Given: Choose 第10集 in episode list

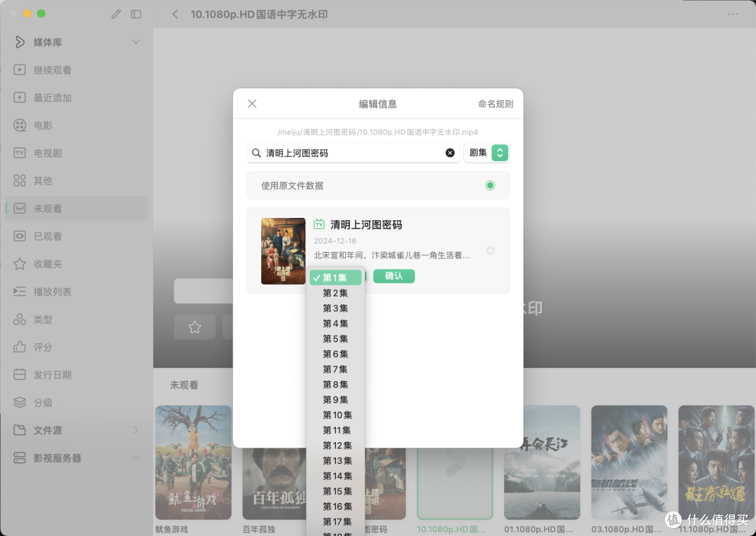Looking at the screenshot, I should 335,415.
